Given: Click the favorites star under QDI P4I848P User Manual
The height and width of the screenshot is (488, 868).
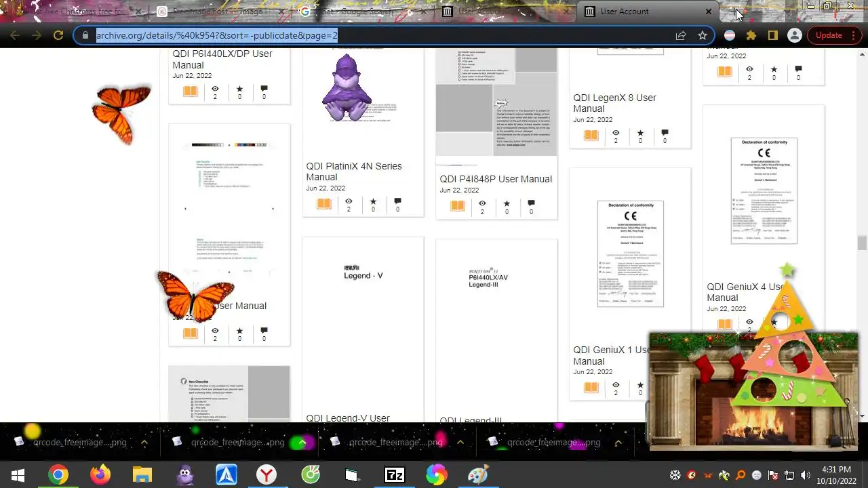Looking at the screenshot, I should 507,203.
